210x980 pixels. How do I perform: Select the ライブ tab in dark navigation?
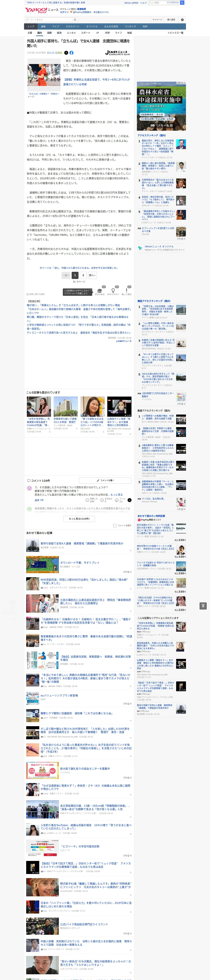click(x=56, y=27)
